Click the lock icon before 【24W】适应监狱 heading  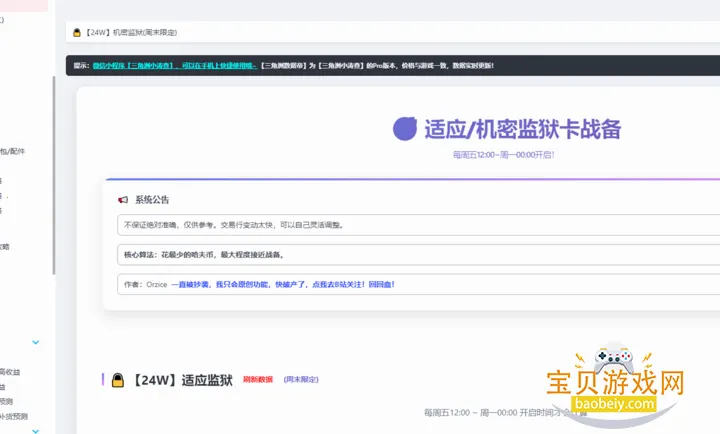[x=118, y=380]
